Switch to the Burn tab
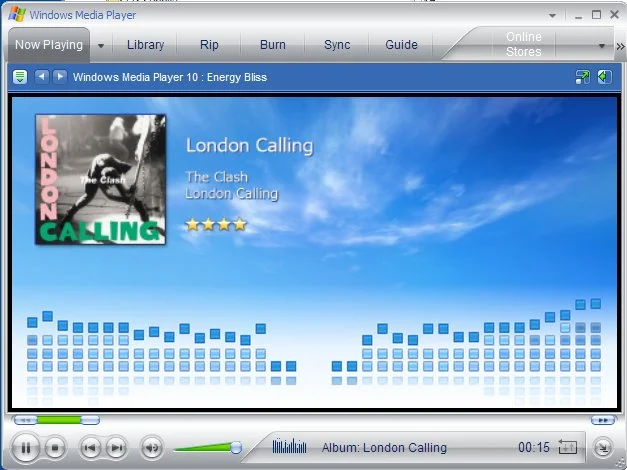 (x=273, y=44)
